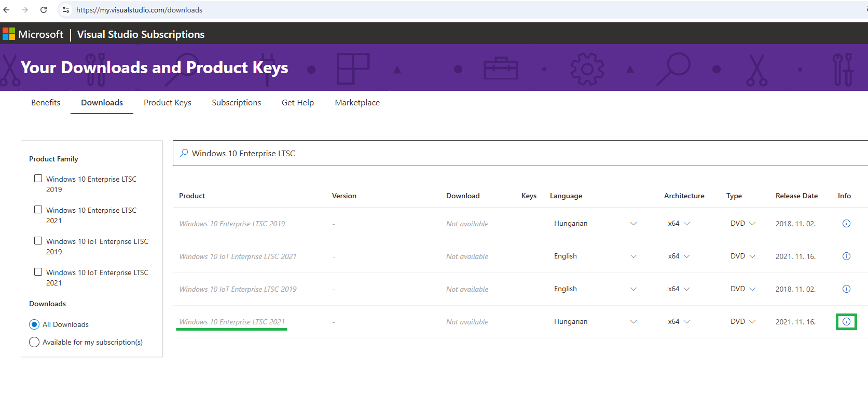Click the Product column header
868x409 pixels.
(192, 196)
